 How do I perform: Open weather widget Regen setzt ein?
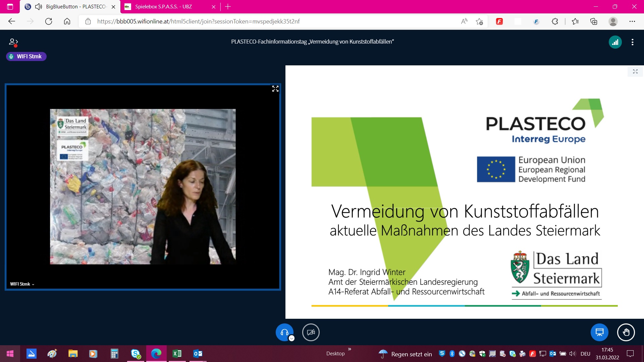click(x=405, y=354)
